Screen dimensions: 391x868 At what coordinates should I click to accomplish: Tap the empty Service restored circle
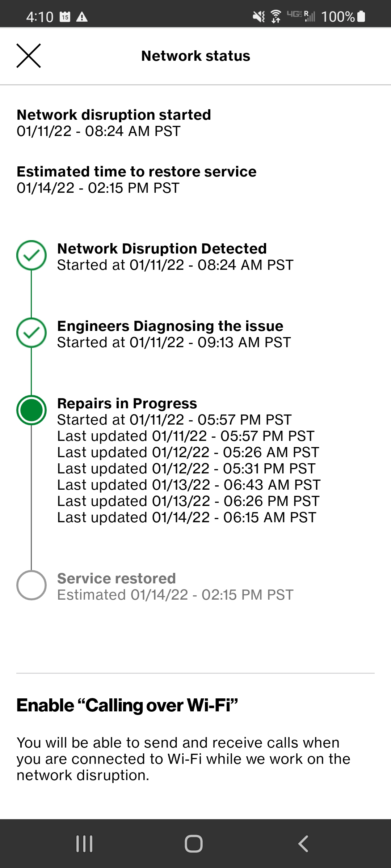pyautogui.click(x=31, y=585)
